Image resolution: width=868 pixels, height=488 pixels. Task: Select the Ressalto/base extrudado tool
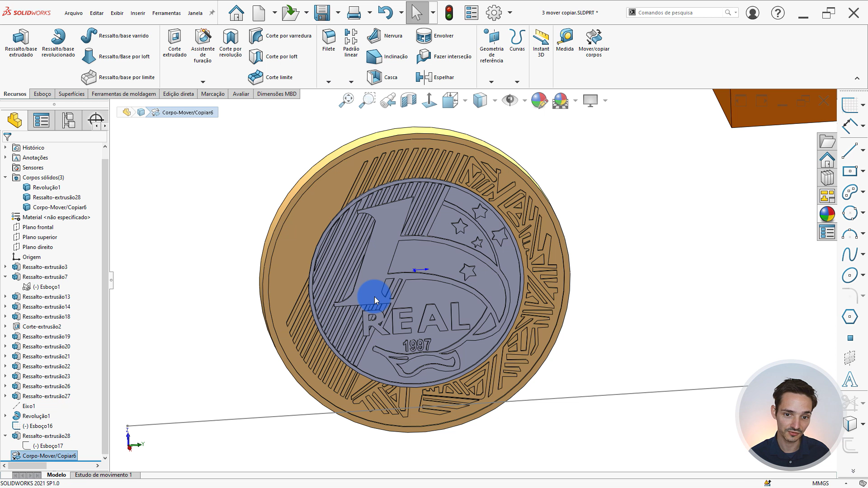pyautogui.click(x=21, y=43)
